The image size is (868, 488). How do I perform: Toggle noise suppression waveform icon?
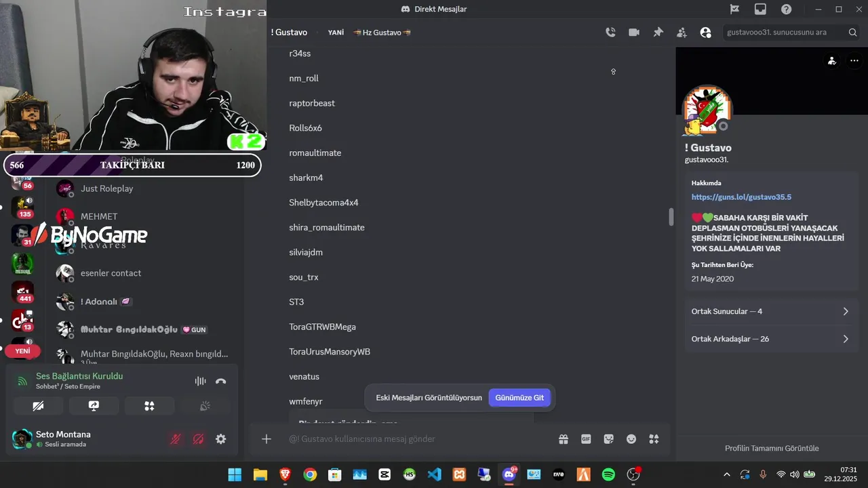[x=200, y=381]
